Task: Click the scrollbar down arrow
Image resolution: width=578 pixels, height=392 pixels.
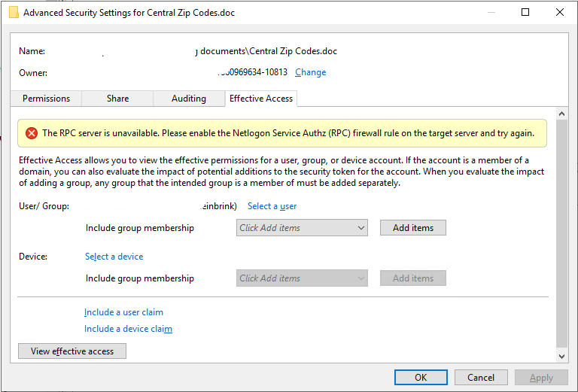Action: [x=561, y=357]
